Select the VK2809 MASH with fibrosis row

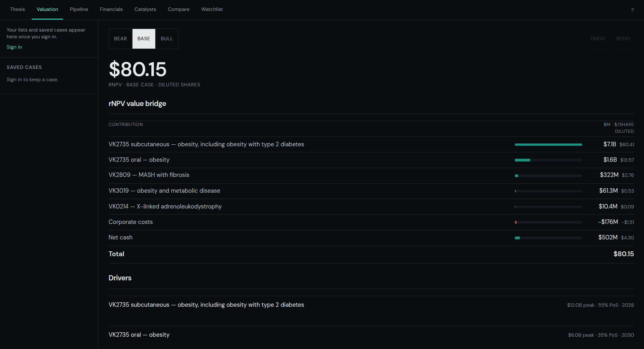tap(371, 175)
